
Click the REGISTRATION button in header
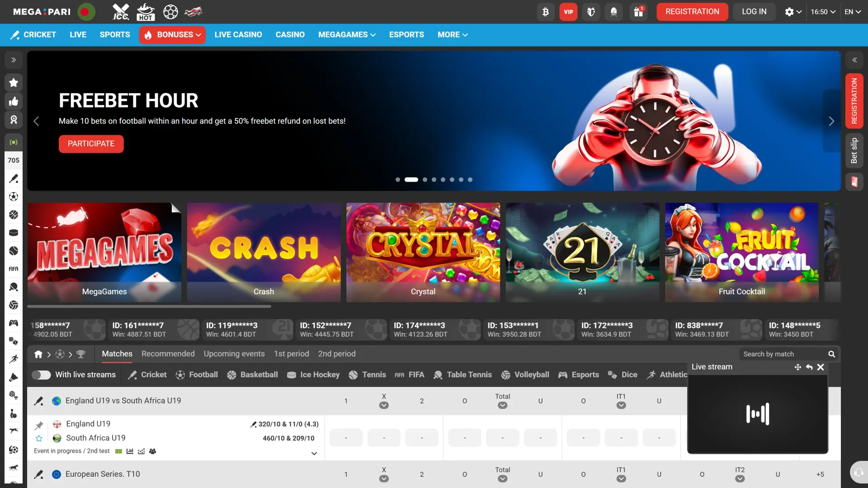tap(692, 12)
